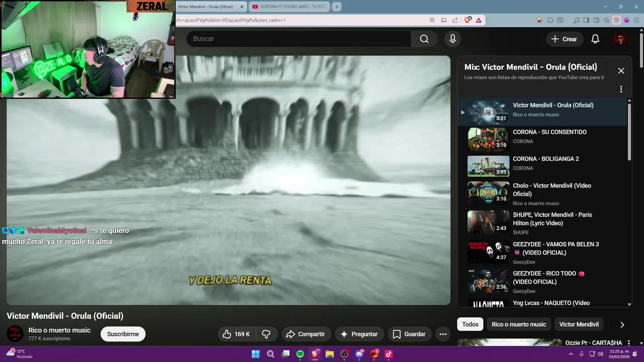Open the Brave hamburger menu

pos(636,20)
